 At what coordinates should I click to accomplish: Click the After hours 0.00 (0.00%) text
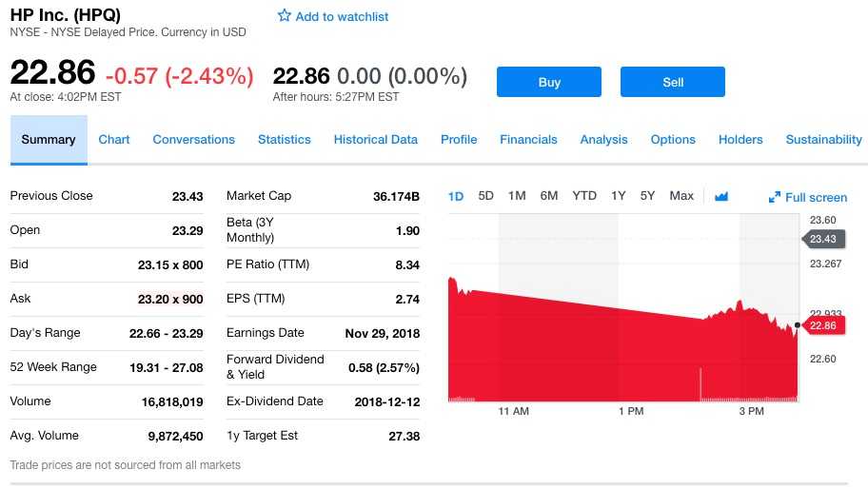(402, 76)
